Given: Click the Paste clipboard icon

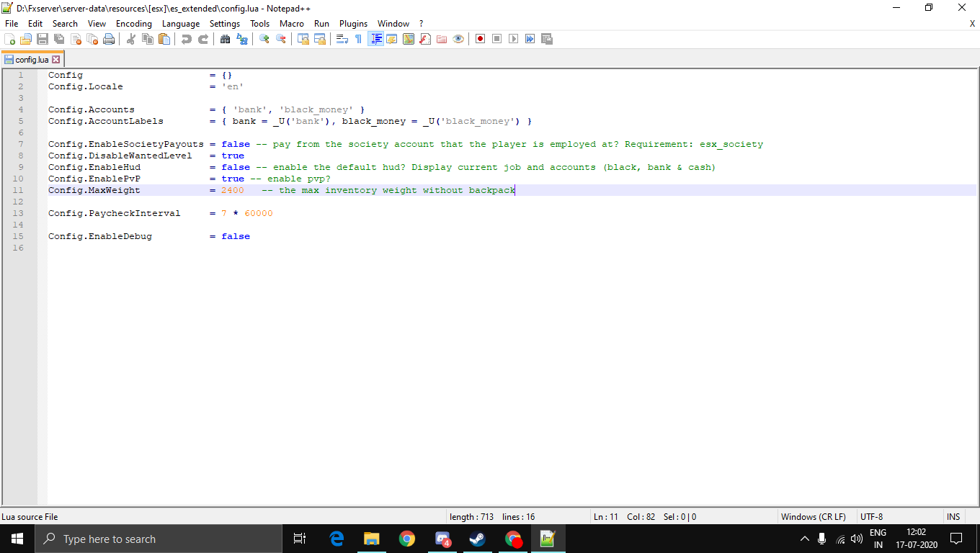Looking at the screenshot, I should pos(164,39).
